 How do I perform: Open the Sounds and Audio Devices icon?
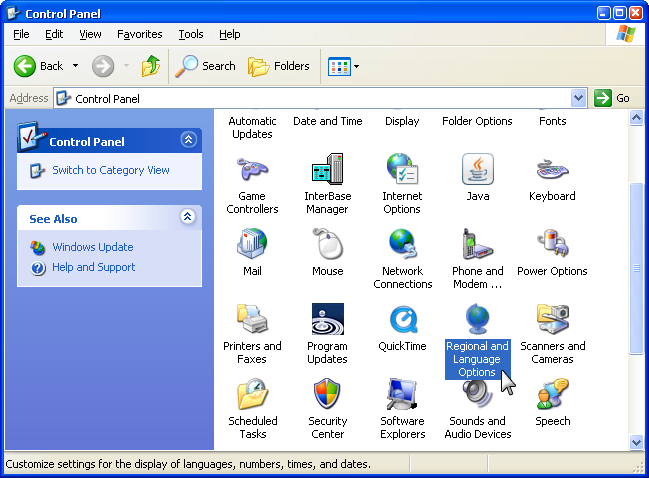tap(478, 394)
